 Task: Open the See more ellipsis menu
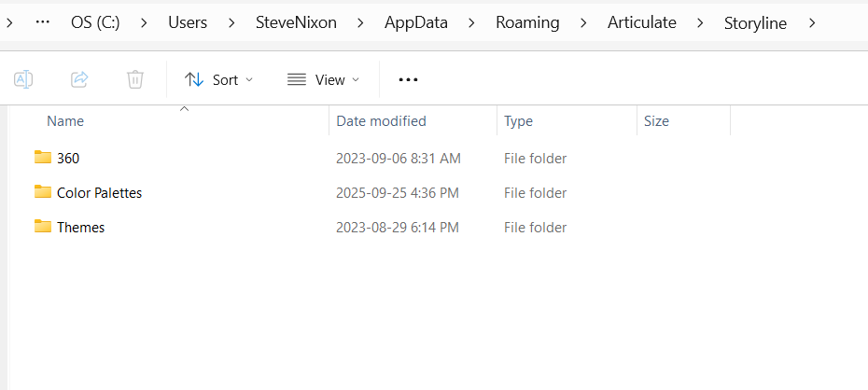408,79
